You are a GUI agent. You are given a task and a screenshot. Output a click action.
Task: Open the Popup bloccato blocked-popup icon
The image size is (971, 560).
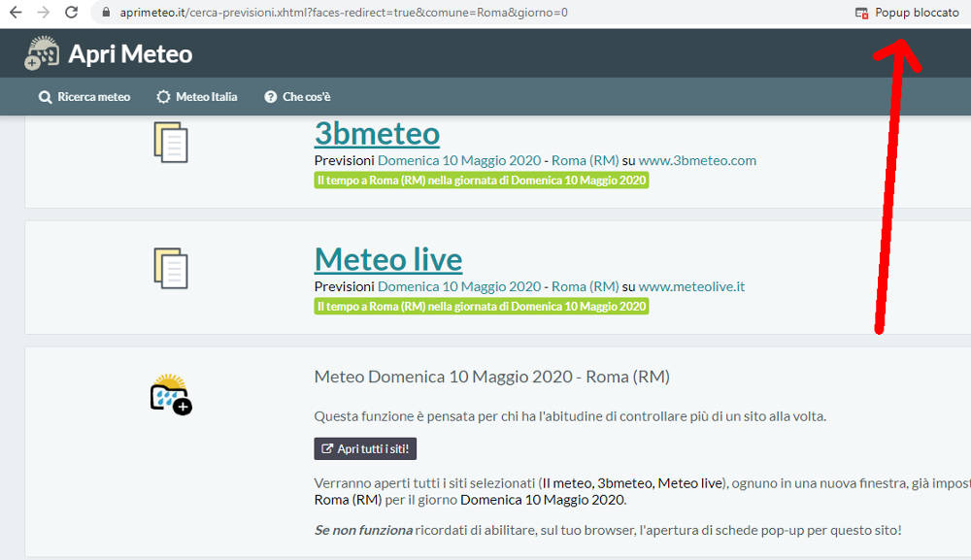tap(861, 13)
